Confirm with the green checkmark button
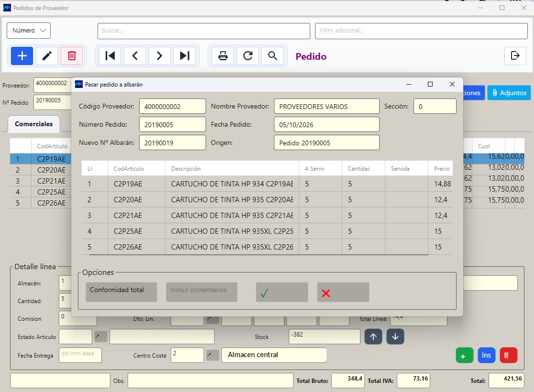The image size is (534, 392). 282,292
